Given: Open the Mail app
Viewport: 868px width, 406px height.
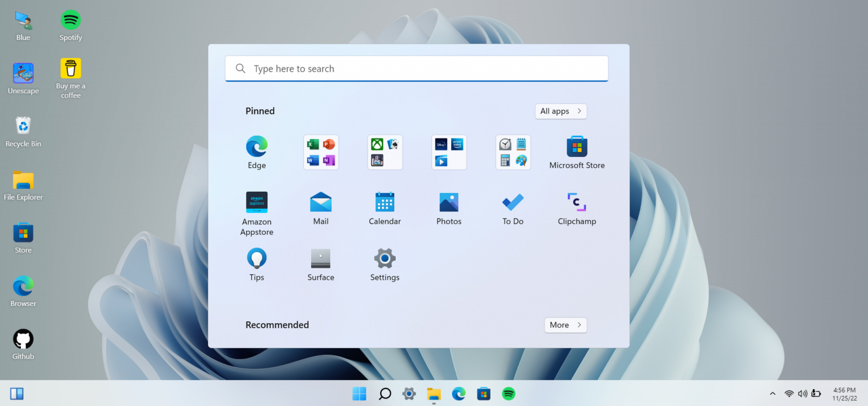Looking at the screenshot, I should 321,208.
